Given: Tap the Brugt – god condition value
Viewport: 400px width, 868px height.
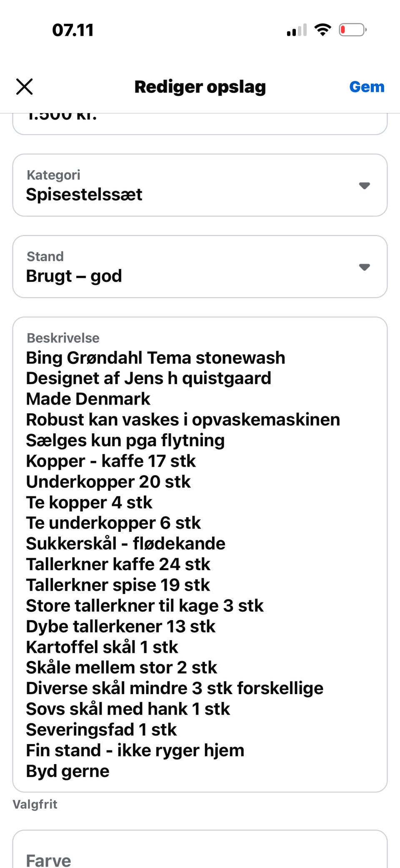Looking at the screenshot, I should [x=74, y=276].
